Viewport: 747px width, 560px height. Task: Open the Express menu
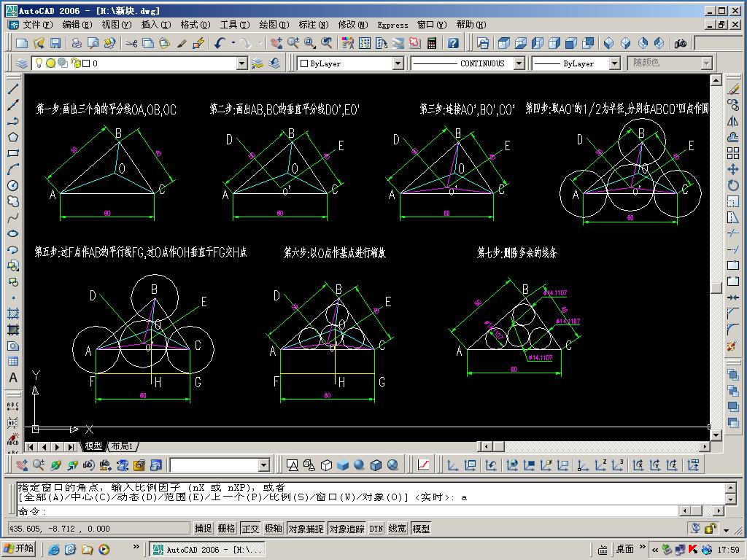point(392,25)
